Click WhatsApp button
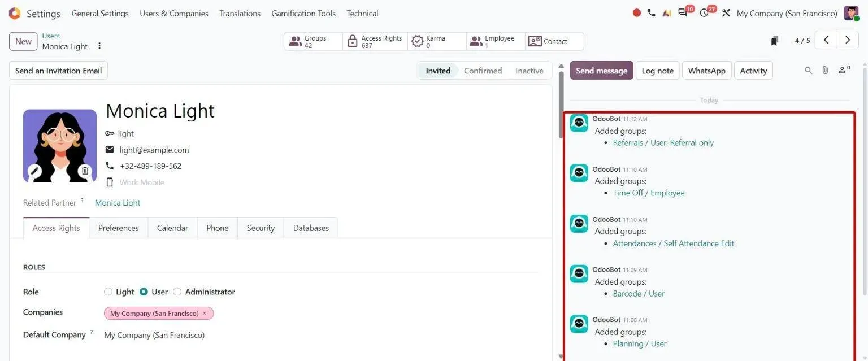868x361 pixels. point(706,71)
